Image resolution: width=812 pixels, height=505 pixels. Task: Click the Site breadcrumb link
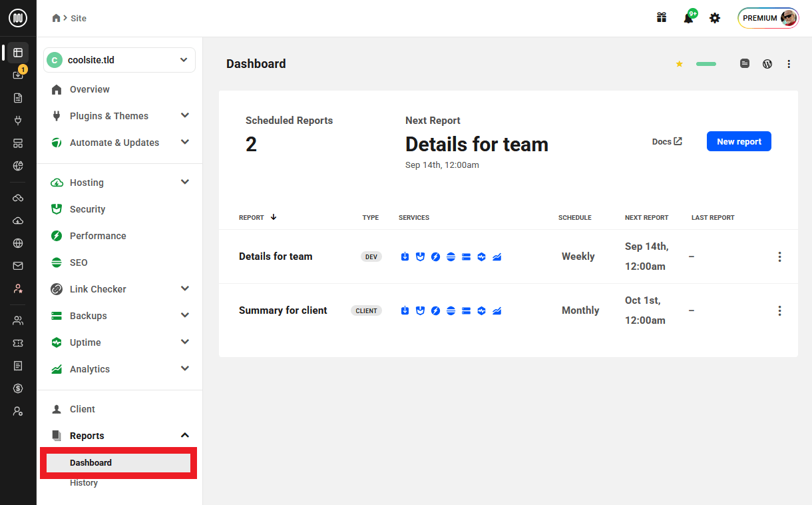[x=79, y=18]
